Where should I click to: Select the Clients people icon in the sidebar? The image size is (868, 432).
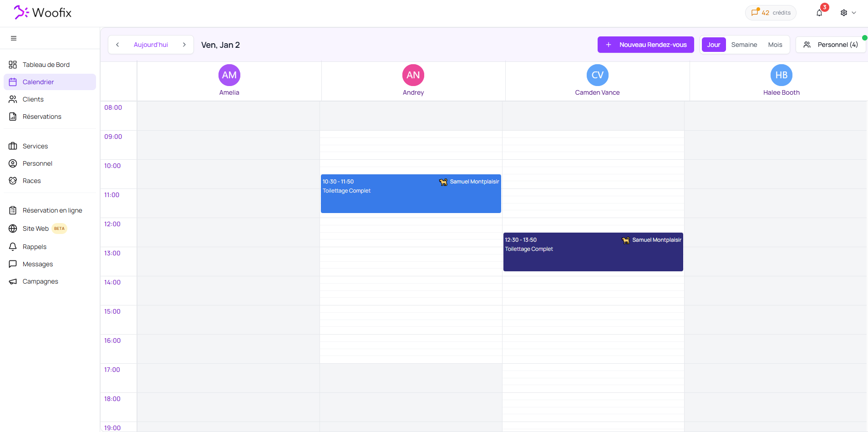(13, 99)
